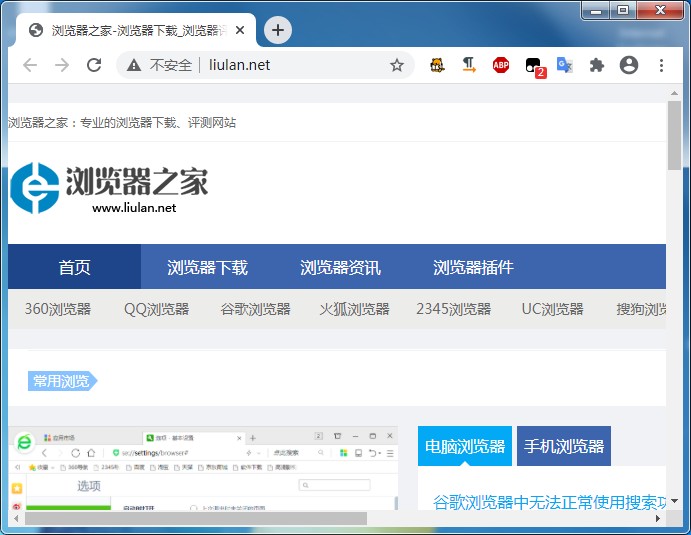Open the puzzle-piece Extensions menu
The image size is (691, 535).
click(597, 65)
